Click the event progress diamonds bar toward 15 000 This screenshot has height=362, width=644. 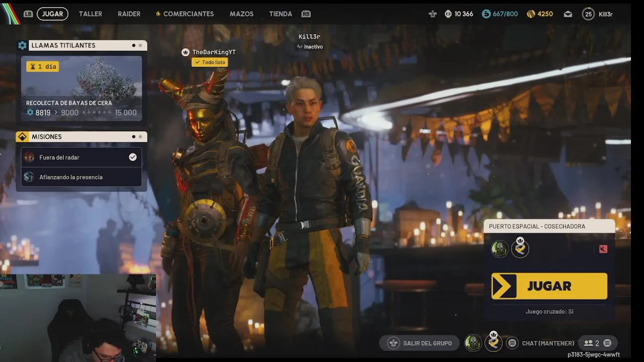[97, 113]
